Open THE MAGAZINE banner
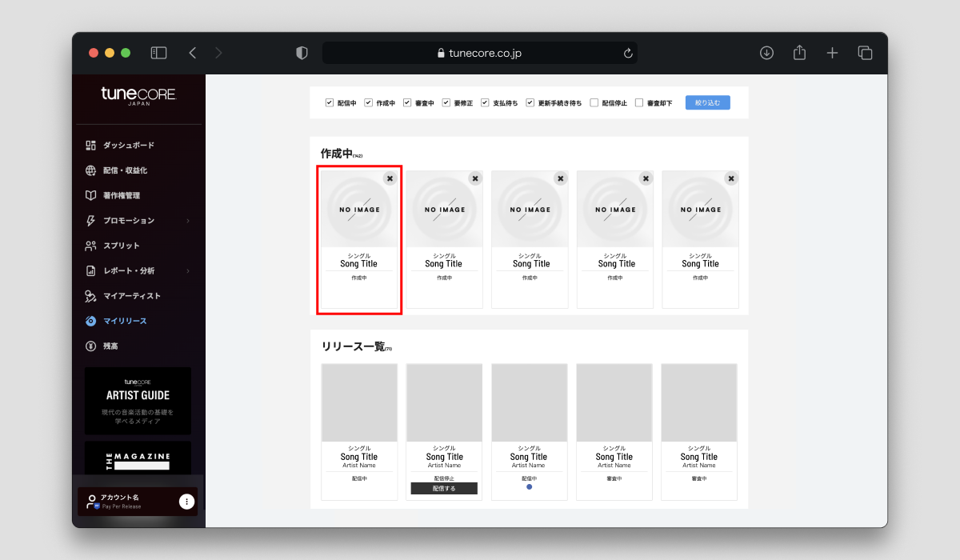This screenshot has width=960, height=560. 138,458
